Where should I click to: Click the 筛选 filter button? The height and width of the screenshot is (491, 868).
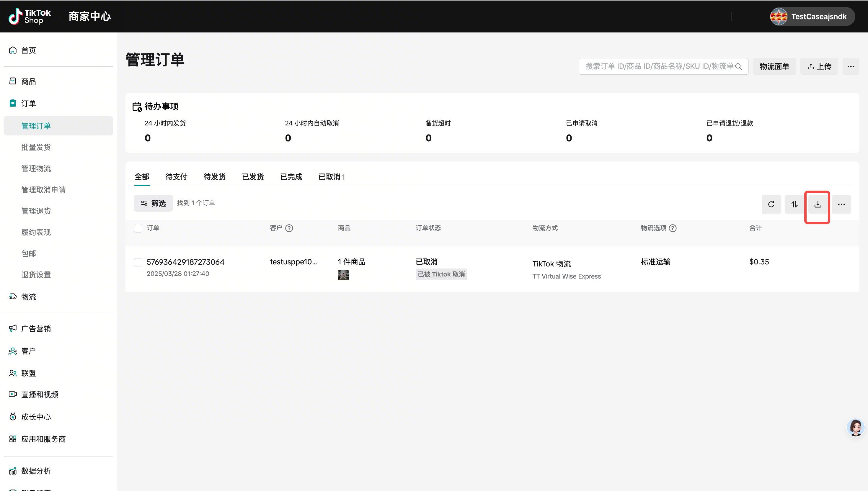tap(153, 203)
